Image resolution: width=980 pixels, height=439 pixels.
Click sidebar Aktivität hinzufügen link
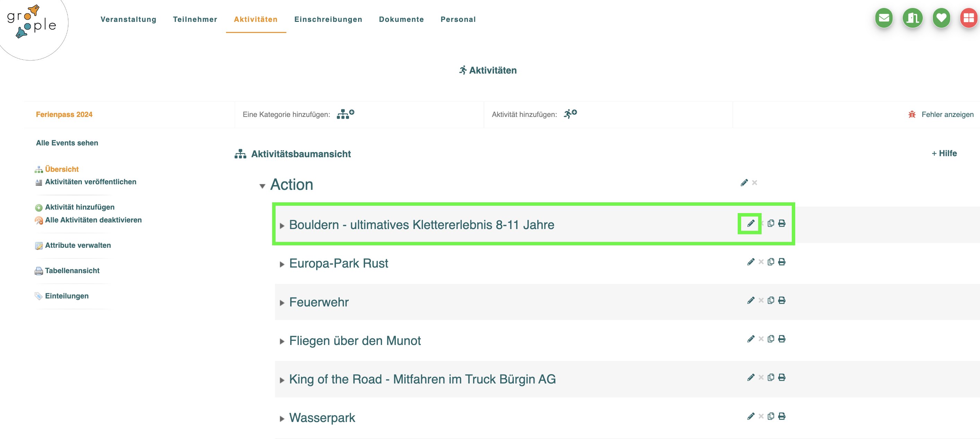(x=80, y=208)
